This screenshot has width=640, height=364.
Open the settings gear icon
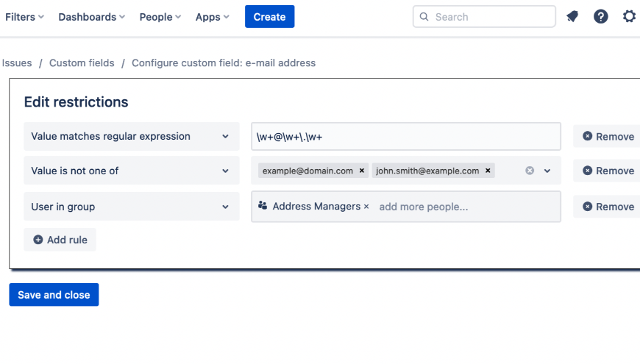coord(629,16)
